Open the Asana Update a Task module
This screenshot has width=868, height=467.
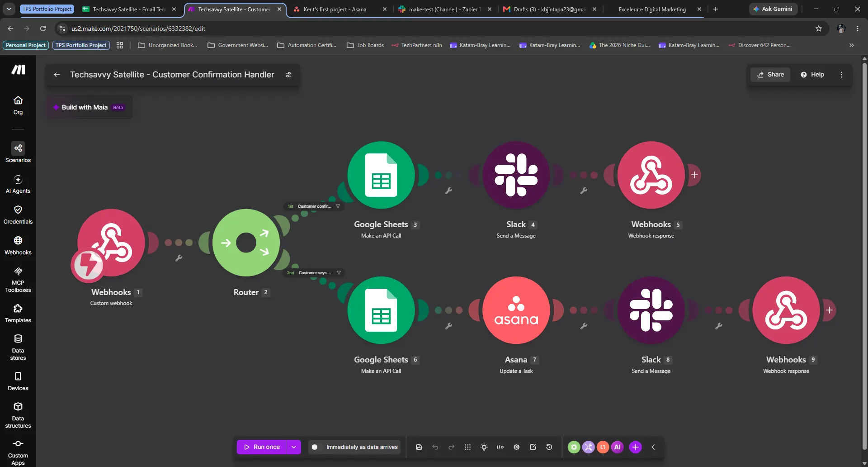516,310
